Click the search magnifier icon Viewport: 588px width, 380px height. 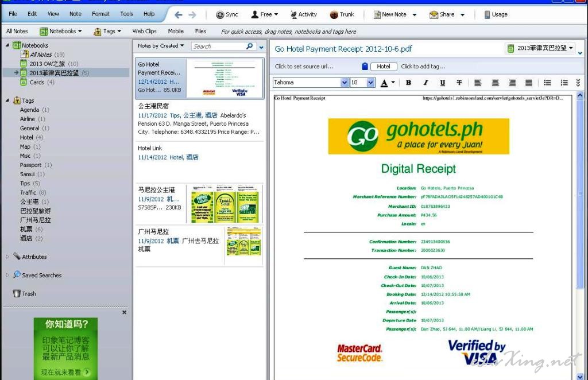[x=249, y=46]
